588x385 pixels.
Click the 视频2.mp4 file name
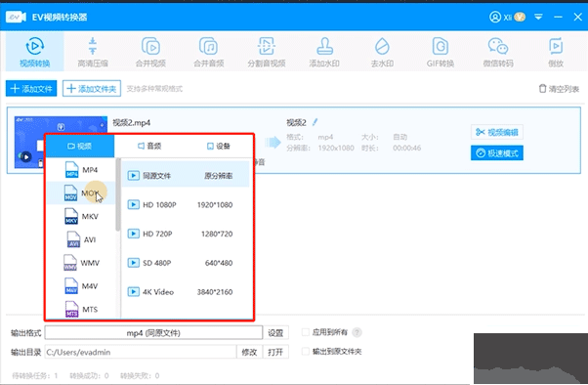[132, 123]
